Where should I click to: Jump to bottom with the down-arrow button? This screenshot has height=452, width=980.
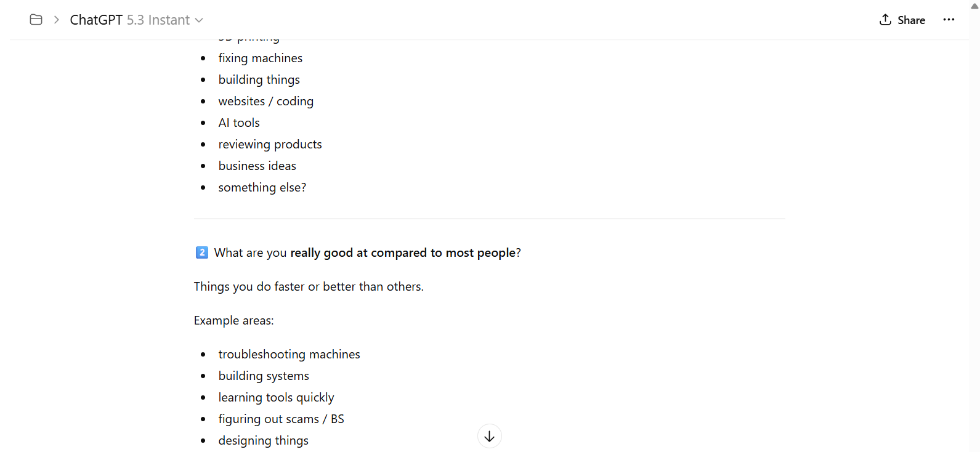489,436
